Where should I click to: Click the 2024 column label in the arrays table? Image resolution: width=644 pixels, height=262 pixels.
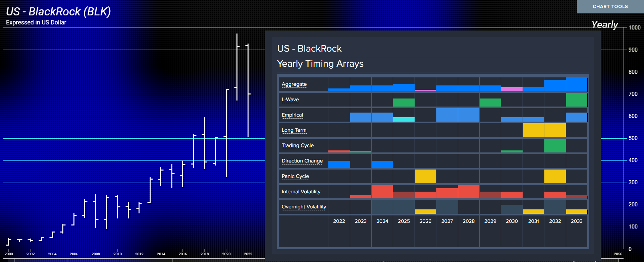click(382, 221)
